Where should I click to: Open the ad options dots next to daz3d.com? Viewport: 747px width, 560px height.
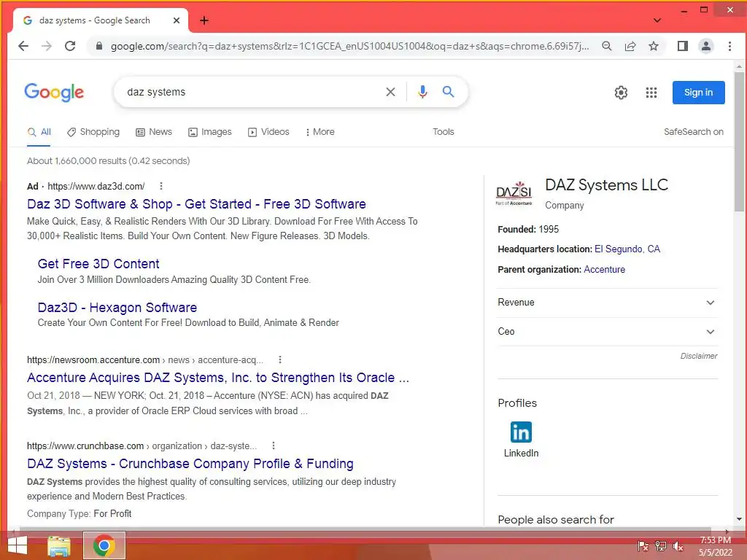coord(161,186)
